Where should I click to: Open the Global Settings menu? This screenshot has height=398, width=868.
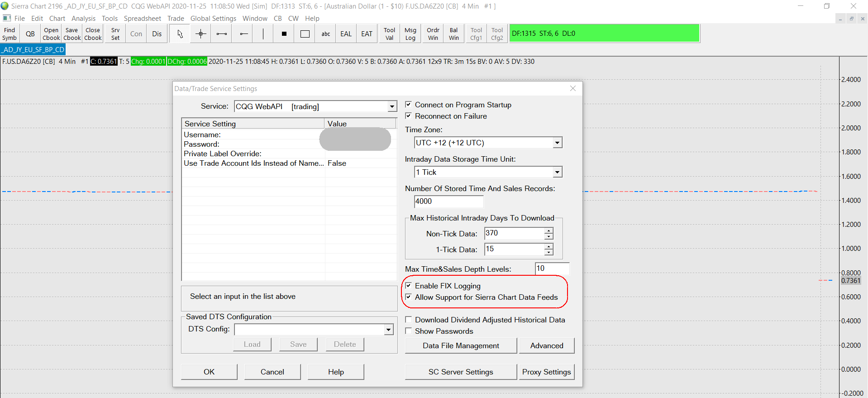213,19
